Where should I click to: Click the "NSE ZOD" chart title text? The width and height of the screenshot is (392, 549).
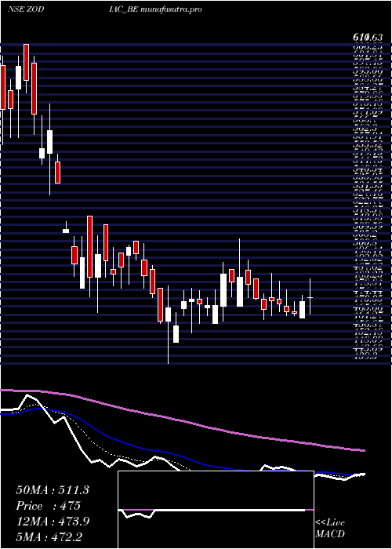(26, 9)
